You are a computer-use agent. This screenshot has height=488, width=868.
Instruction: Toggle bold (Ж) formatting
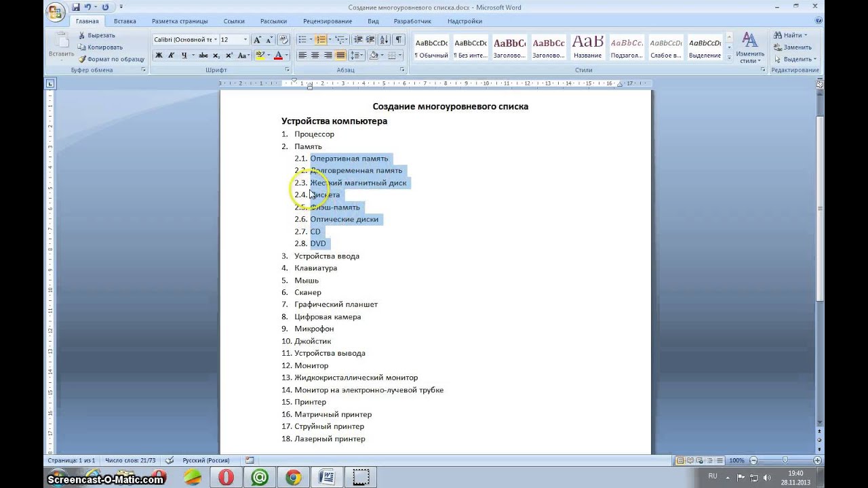pos(159,56)
